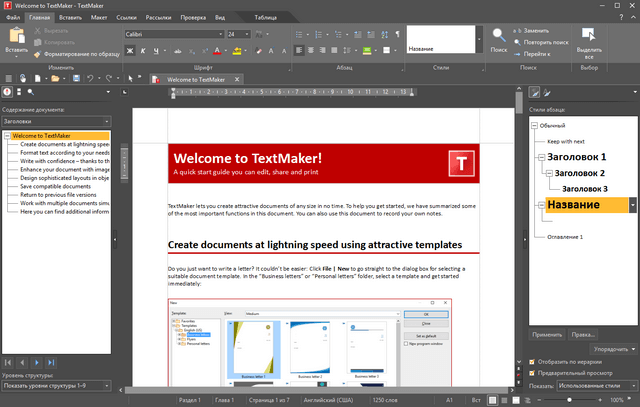Click the Select All (Выделить все) icon
Image resolution: width=640 pixels, height=407 pixels.
589,34
